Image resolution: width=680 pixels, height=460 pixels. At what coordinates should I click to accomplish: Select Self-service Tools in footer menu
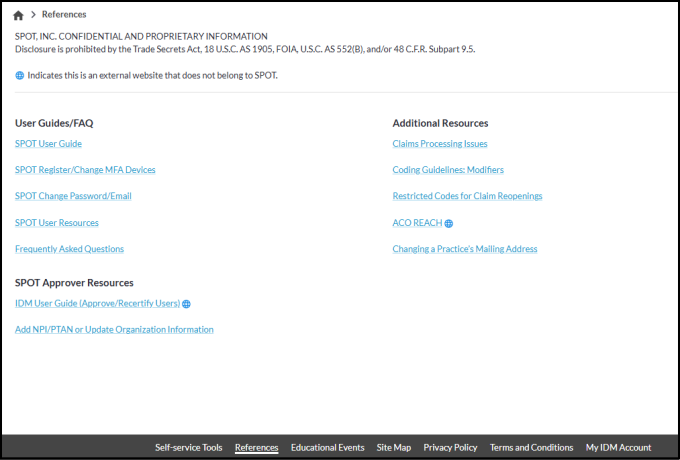point(189,447)
